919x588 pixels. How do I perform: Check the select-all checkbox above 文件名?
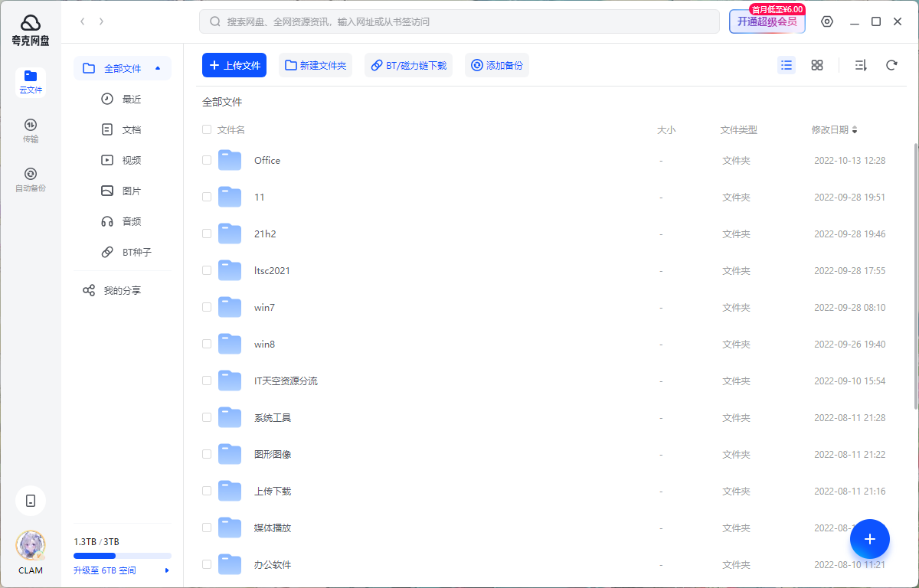click(206, 129)
